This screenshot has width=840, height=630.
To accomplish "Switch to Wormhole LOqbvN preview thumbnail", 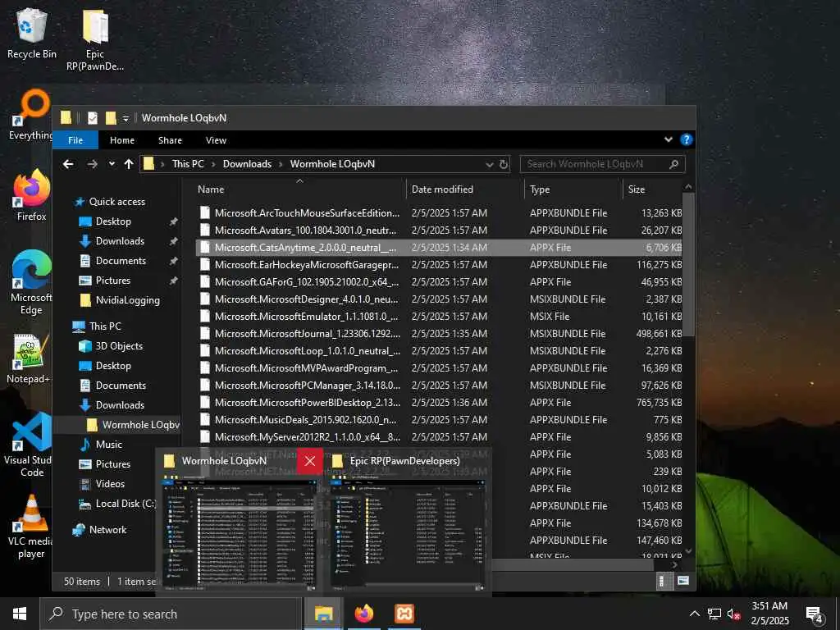I will (240, 532).
